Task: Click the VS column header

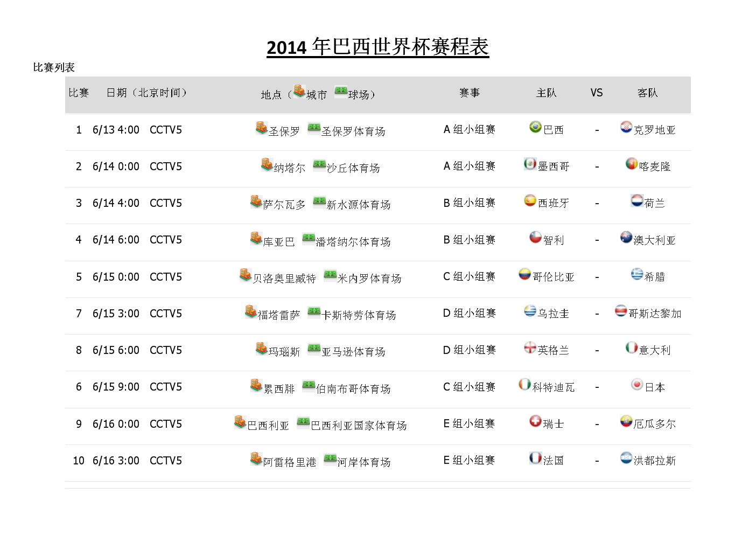Action: (x=597, y=93)
